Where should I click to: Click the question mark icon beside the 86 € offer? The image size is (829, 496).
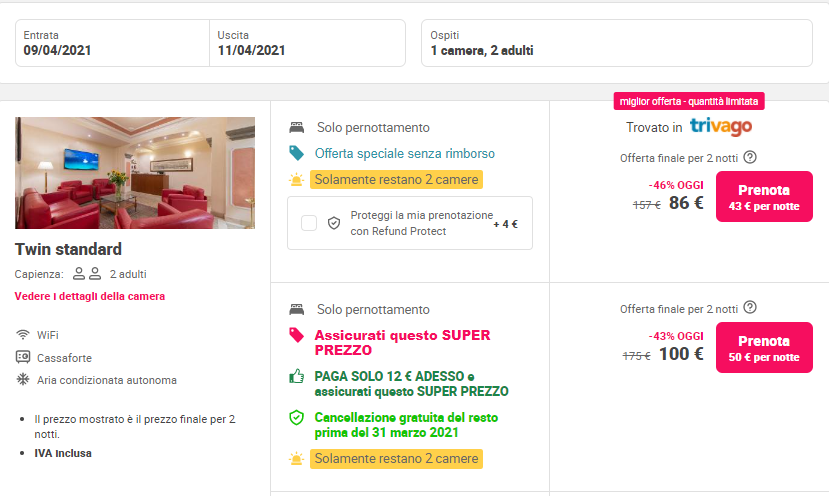[x=750, y=157]
